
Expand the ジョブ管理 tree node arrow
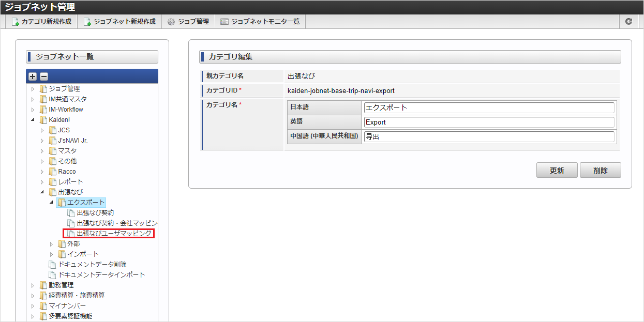pos(33,89)
